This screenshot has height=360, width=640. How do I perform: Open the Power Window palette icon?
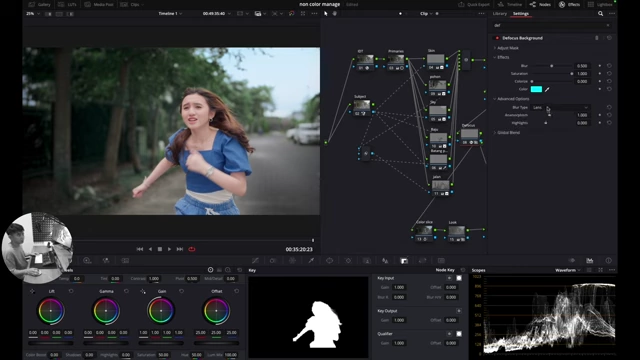[329, 260]
